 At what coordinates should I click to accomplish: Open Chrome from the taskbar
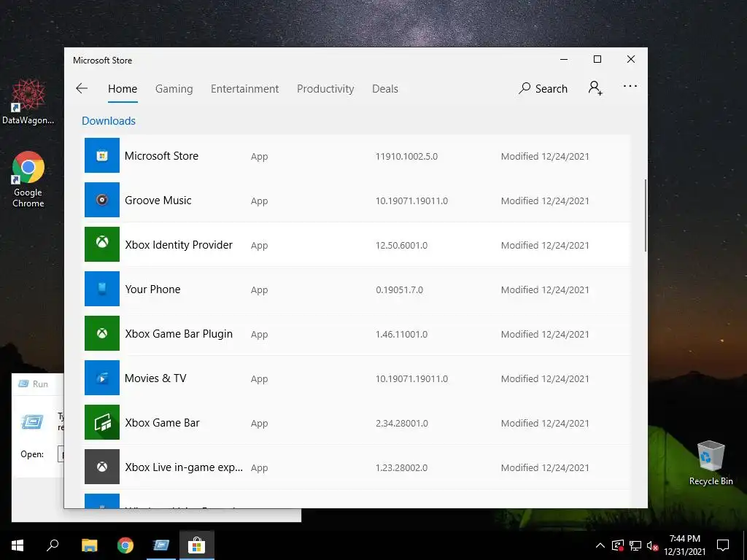tap(125, 545)
